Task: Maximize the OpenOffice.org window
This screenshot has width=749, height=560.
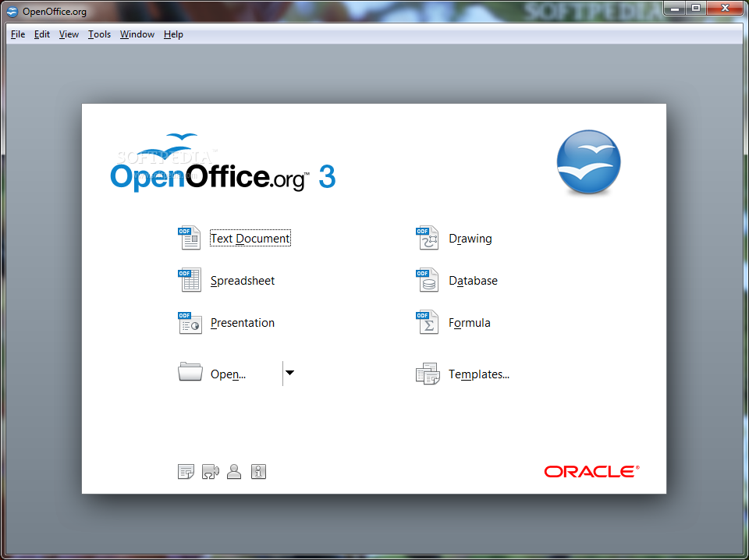Action: (x=696, y=8)
